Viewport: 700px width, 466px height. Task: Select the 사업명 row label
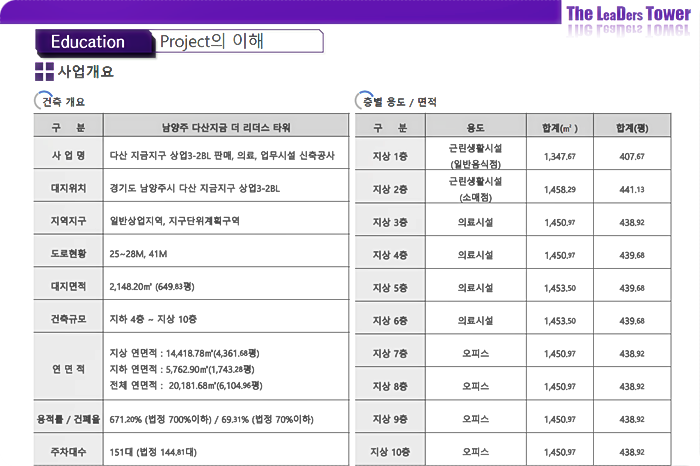pyautogui.click(x=68, y=156)
